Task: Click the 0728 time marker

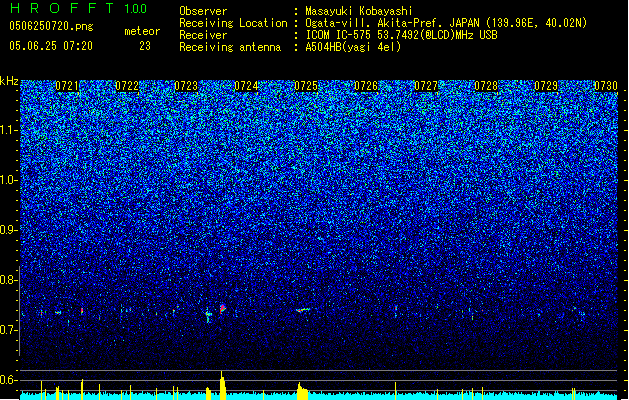Action: point(486,86)
